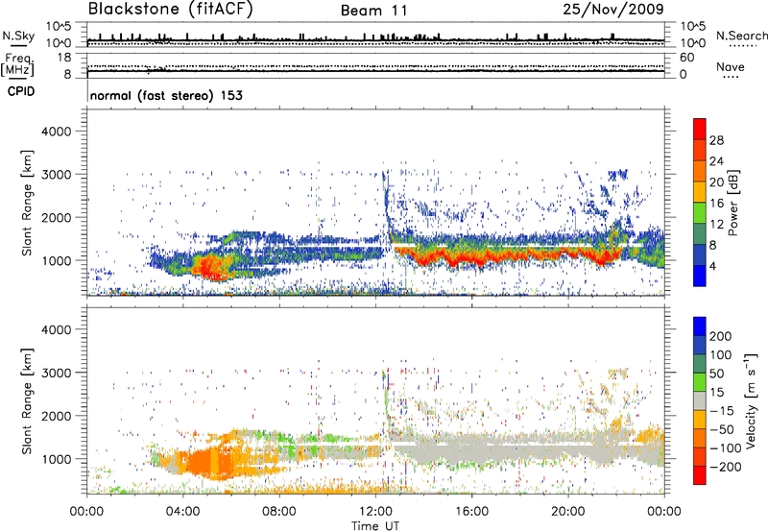Click the 'Slant Range [km]' label of the power panel
Image resolution: width=768 pixels, height=532 pixels.
click(27, 203)
